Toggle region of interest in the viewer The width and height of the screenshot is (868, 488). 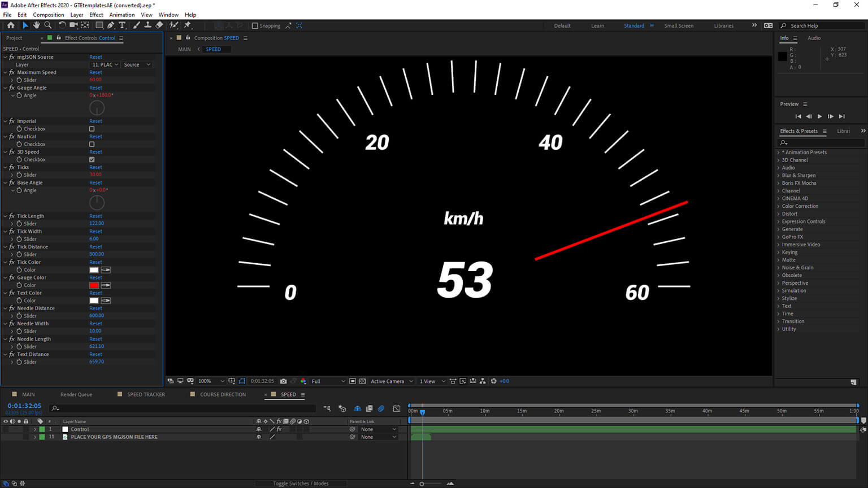(353, 381)
